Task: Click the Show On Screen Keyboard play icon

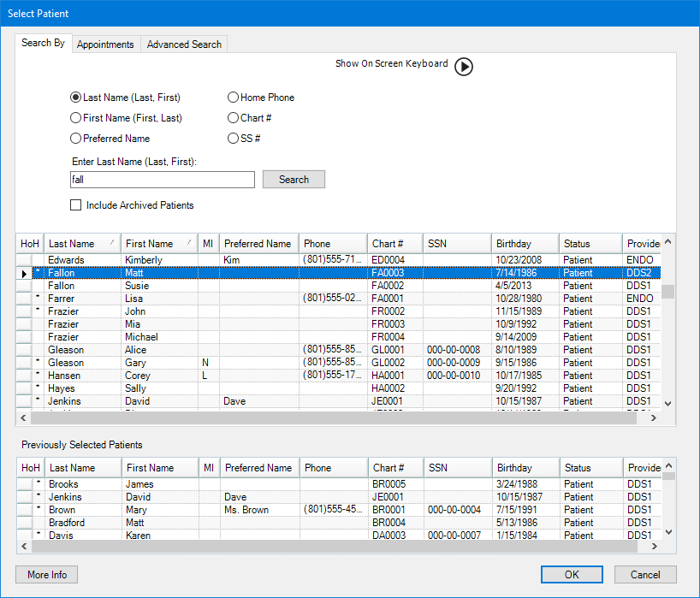Action: 463,67
